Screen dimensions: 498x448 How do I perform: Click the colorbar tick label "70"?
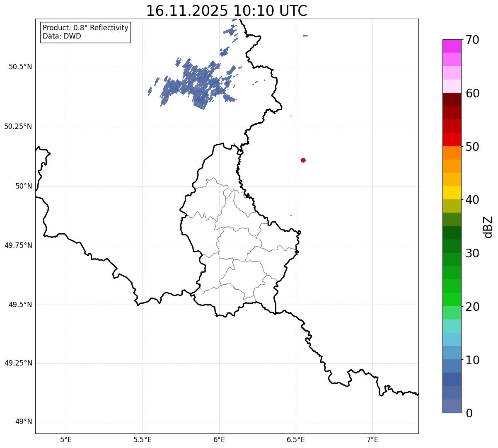pyautogui.click(x=472, y=40)
